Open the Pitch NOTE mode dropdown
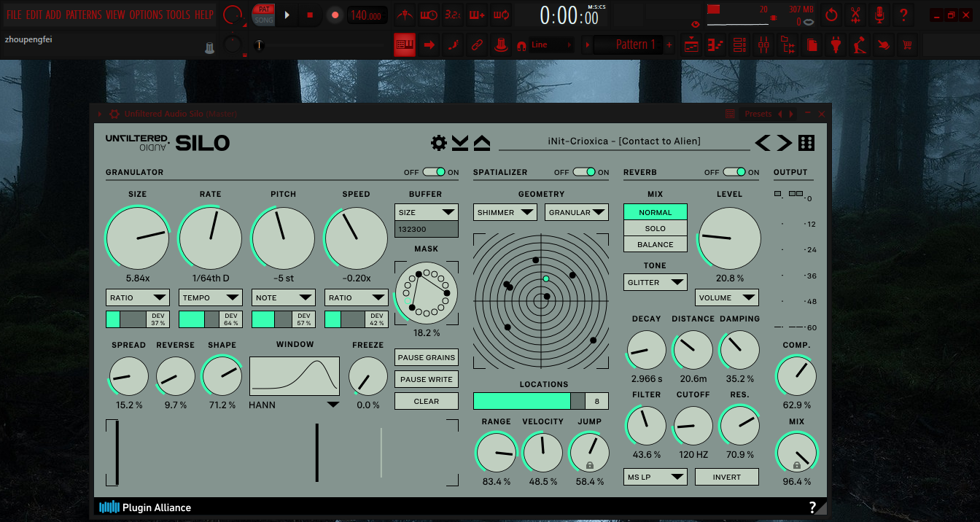The height and width of the screenshot is (522, 980). click(284, 297)
